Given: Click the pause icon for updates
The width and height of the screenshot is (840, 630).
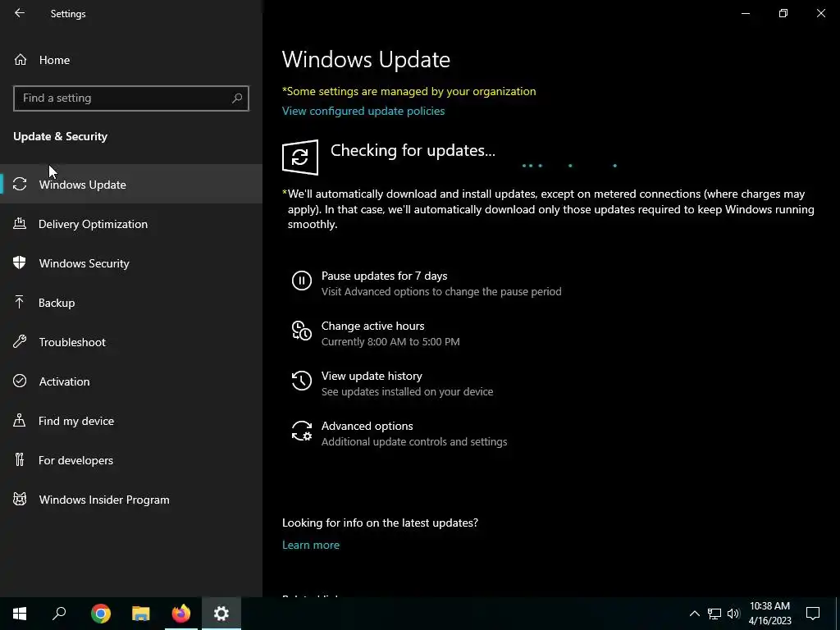Looking at the screenshot, I should click(302, 281).
